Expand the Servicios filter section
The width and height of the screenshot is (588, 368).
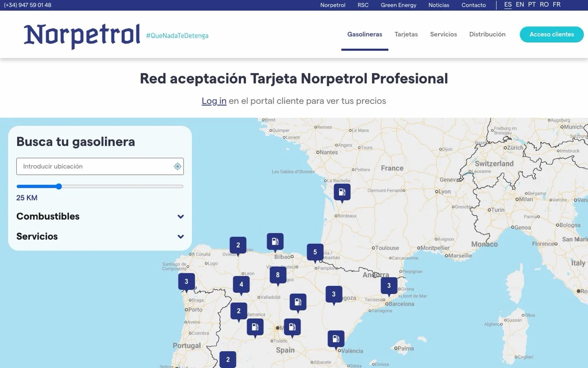(x=100, y=237)
